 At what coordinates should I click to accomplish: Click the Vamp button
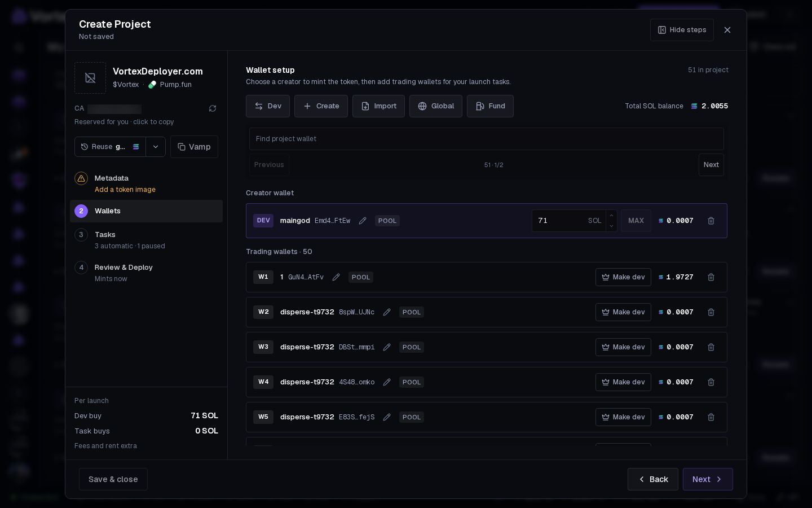coord(194,147)
